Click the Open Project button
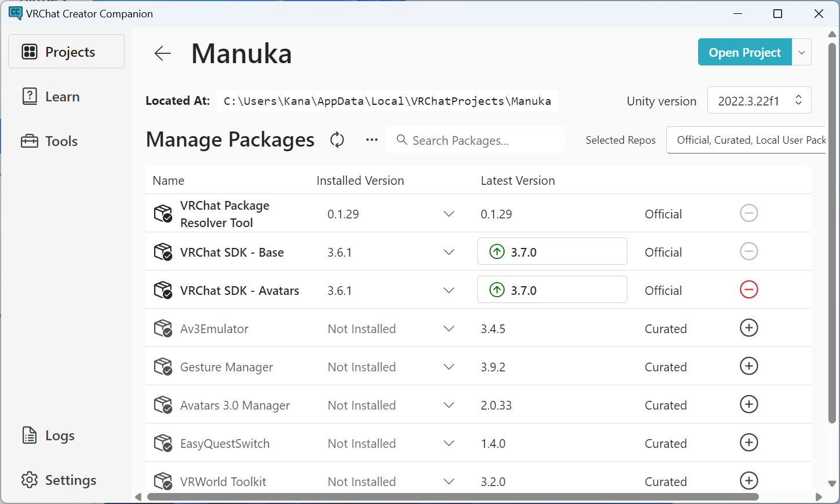The width and height of the screenshot is (840, 504). tap(745, 52)
